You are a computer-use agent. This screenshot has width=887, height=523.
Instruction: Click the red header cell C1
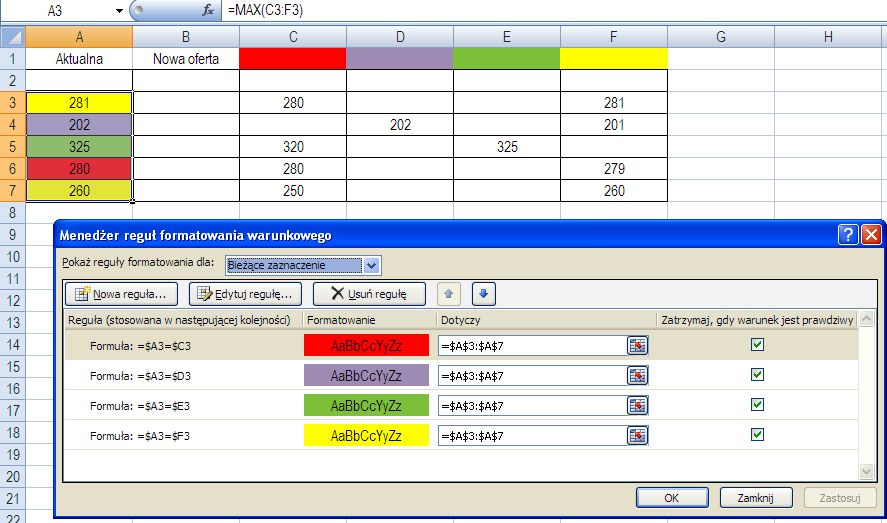click(293, 59)
